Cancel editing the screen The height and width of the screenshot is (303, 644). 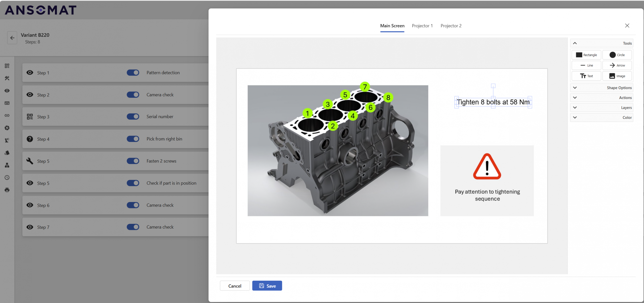coord(234,286)
